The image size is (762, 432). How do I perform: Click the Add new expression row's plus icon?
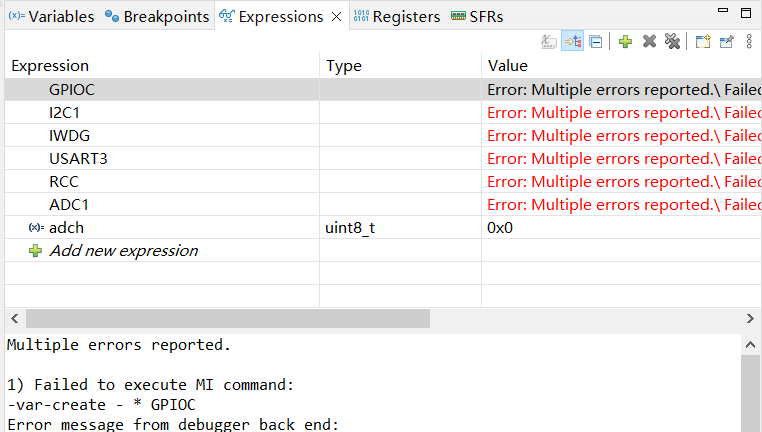coord(35,251)
